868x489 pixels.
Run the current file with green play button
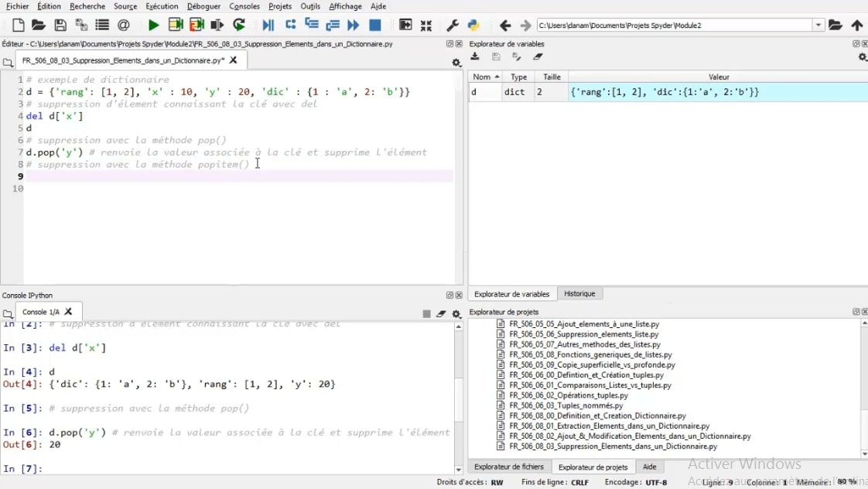click(153, 26)
